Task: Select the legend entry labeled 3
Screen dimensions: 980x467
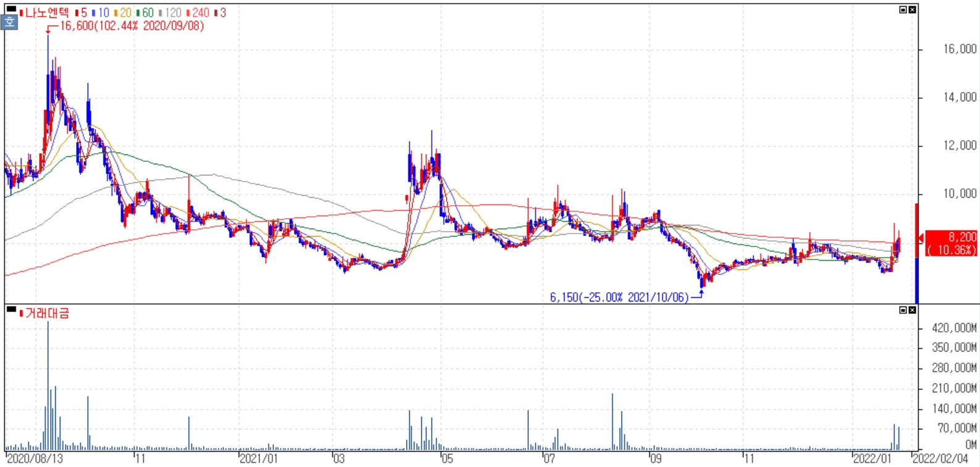Action: click(x=221, y=12)
